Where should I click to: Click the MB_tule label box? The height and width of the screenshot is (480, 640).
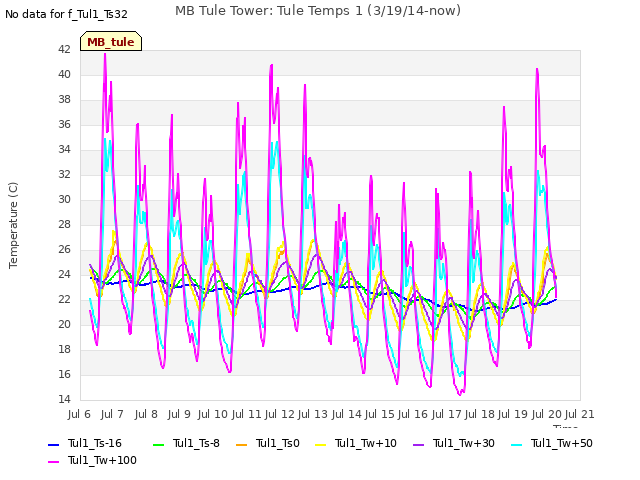pos(111,41)
